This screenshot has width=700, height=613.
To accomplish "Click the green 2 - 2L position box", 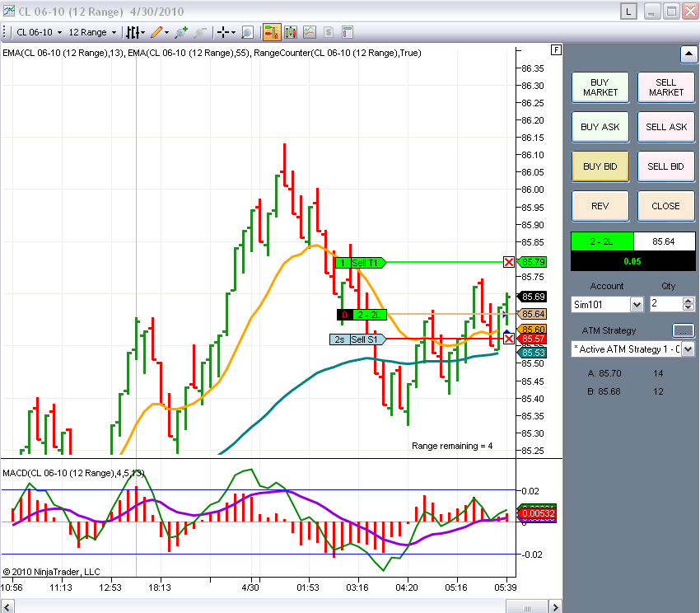I will click(x=602, y=241).
